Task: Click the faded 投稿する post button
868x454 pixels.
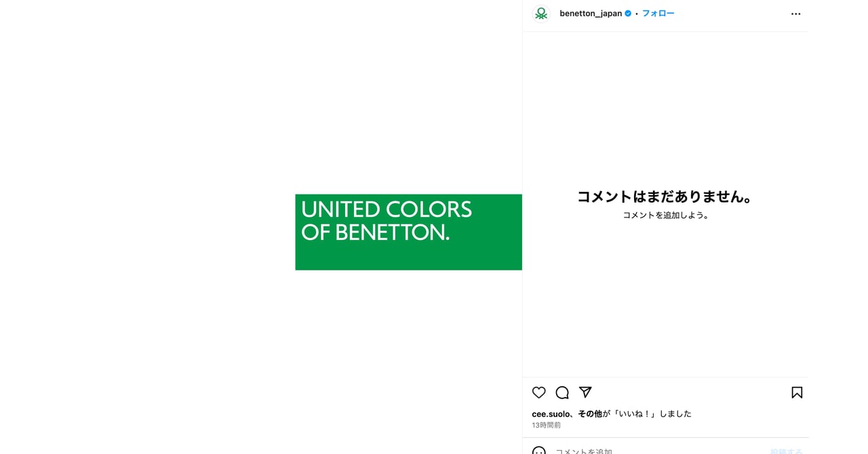Action: 786,451
